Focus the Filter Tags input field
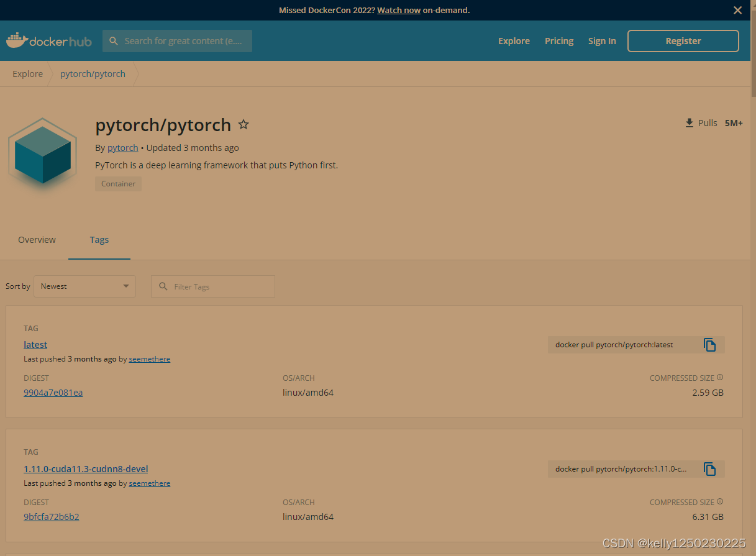Viewport: 756px width, 556px height. click(213, 286)
